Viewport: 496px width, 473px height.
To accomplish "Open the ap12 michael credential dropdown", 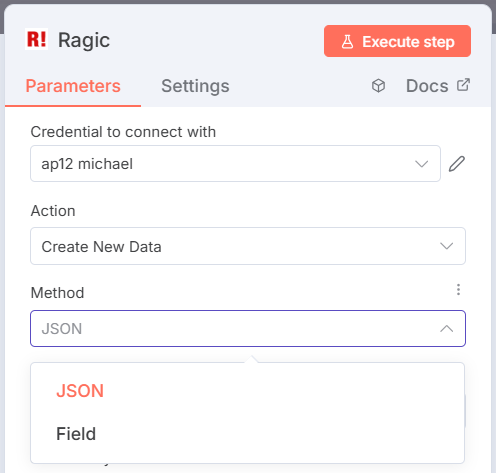I will (x=235, y=164).
